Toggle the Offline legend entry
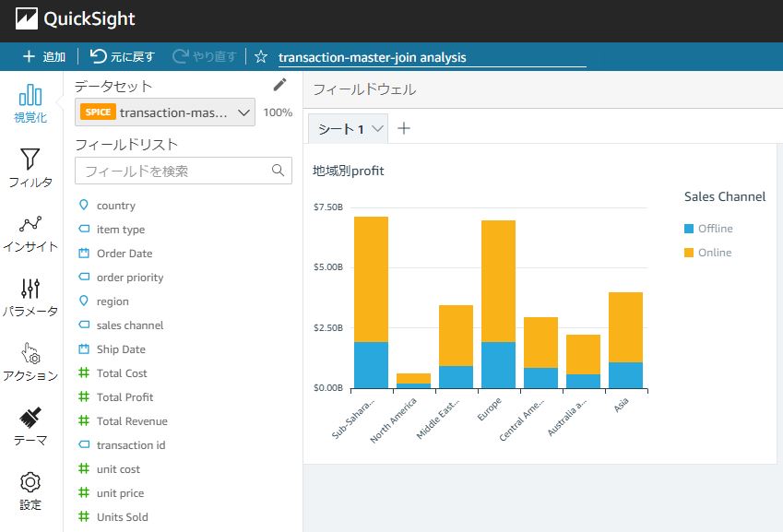Image resolution: width=783 pixels, height=532 pixels. coord(708,229)
